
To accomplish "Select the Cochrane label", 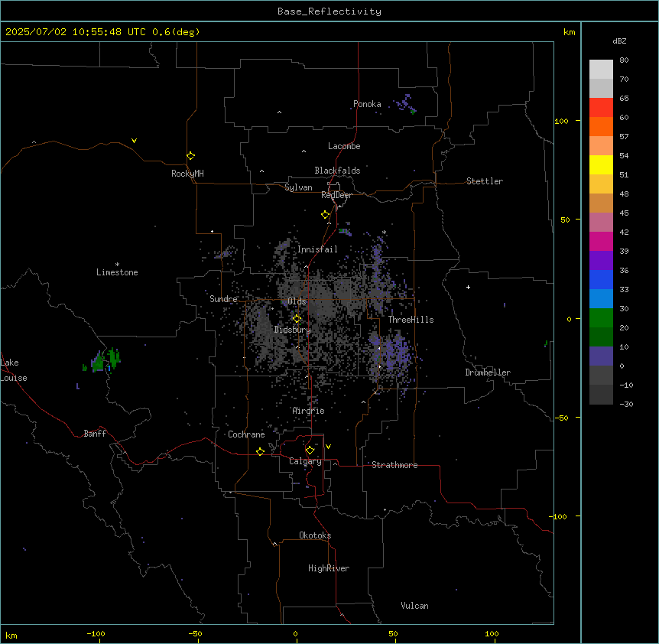I will [x=246, y=434].
